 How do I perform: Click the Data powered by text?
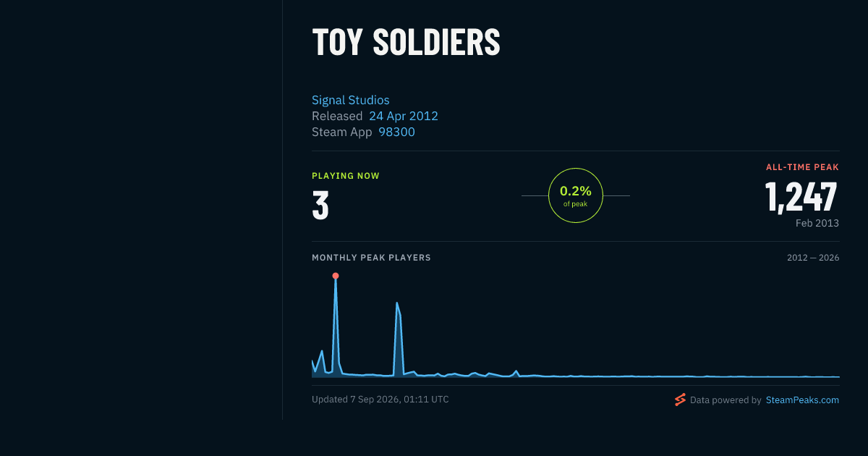726,400
